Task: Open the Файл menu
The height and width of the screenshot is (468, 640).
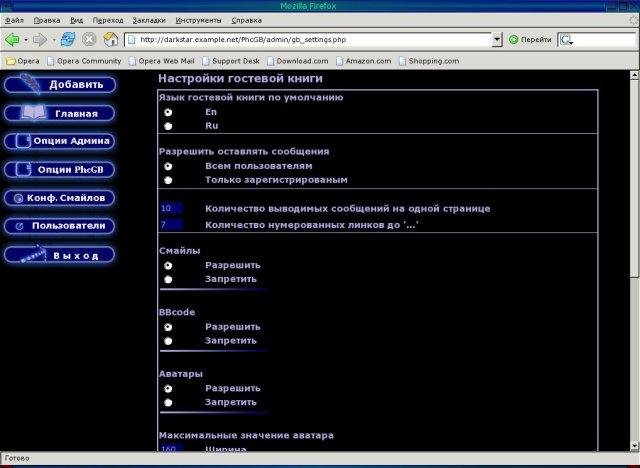Action: click(x=14, y=20)
